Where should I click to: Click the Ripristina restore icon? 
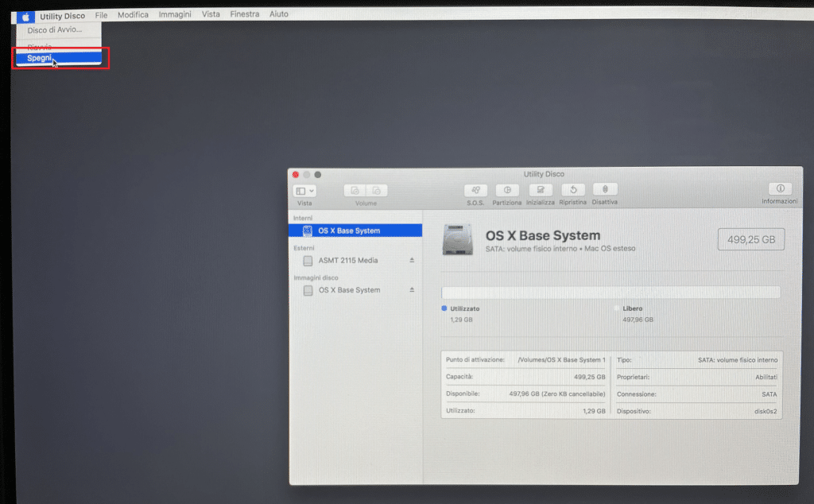[573, 189]
